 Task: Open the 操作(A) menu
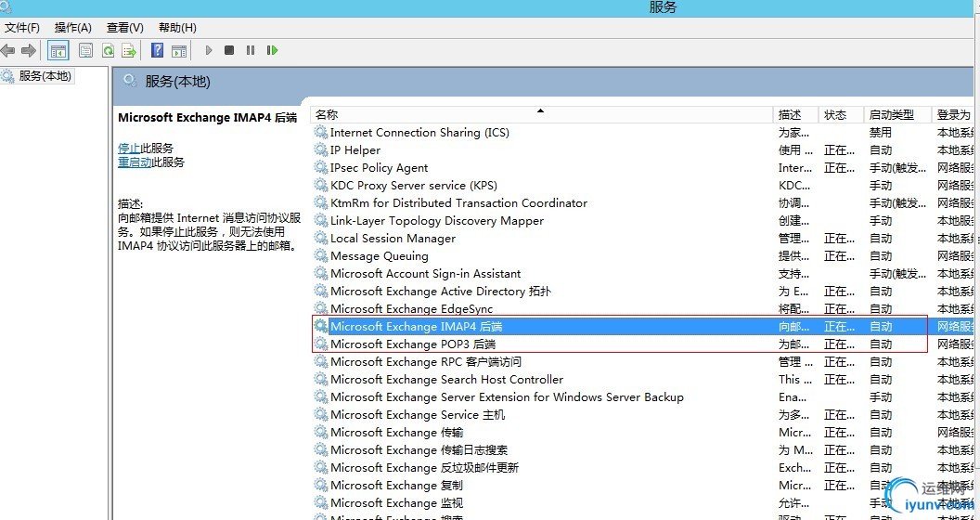point(73,28)
